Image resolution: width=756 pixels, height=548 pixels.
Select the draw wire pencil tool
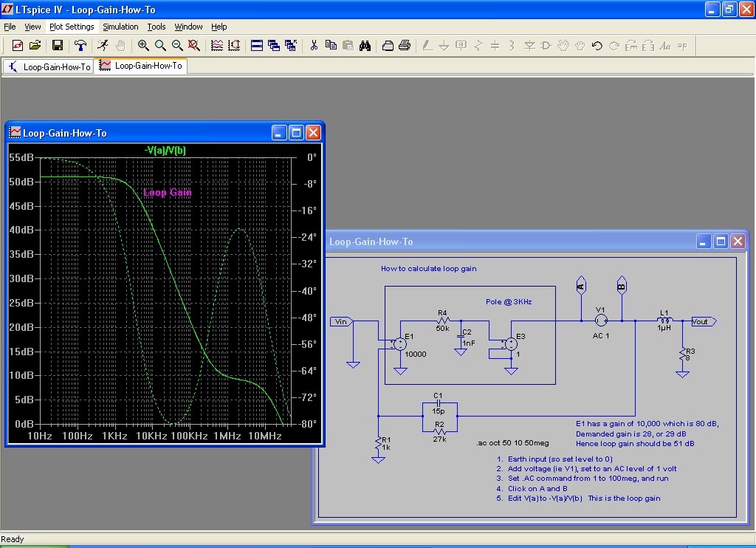pos(427,45)
